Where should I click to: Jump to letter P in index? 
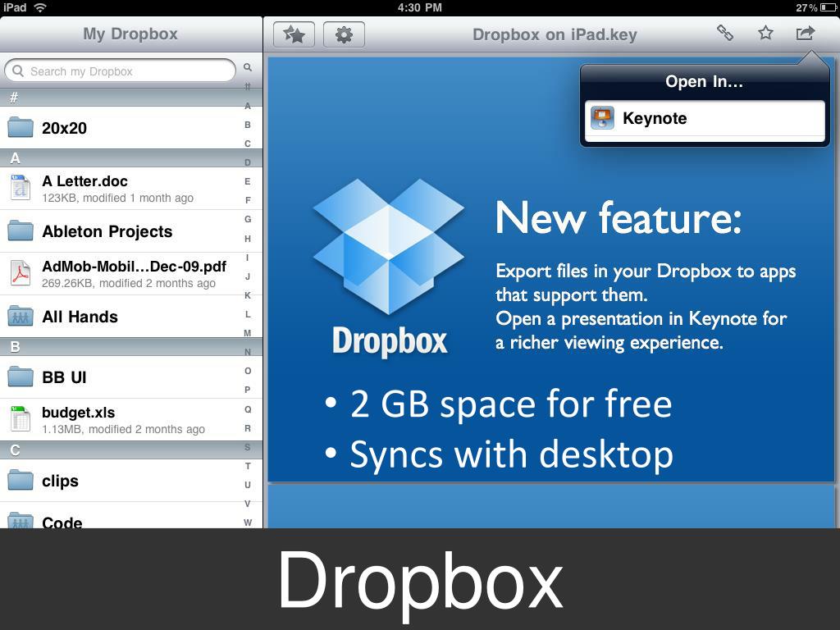click(248, 390)
